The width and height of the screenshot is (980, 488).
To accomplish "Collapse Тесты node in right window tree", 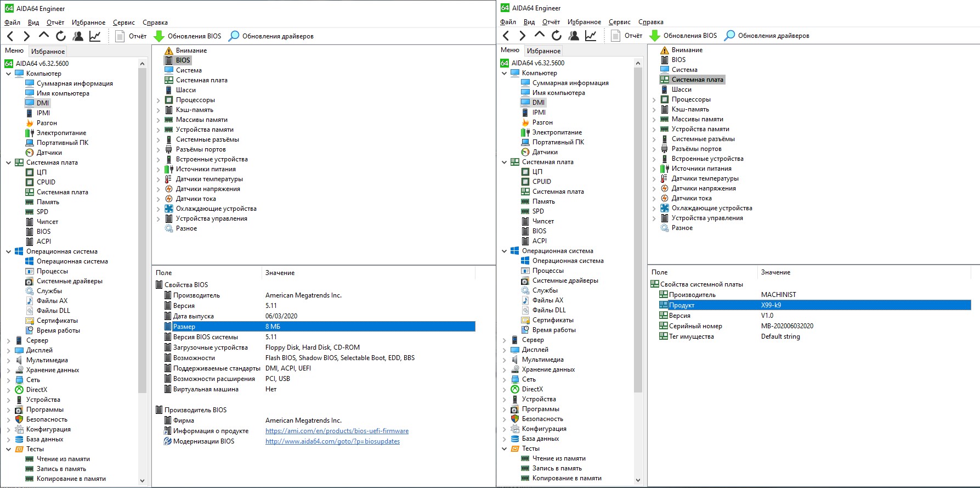I will click(x=504, y=448).
